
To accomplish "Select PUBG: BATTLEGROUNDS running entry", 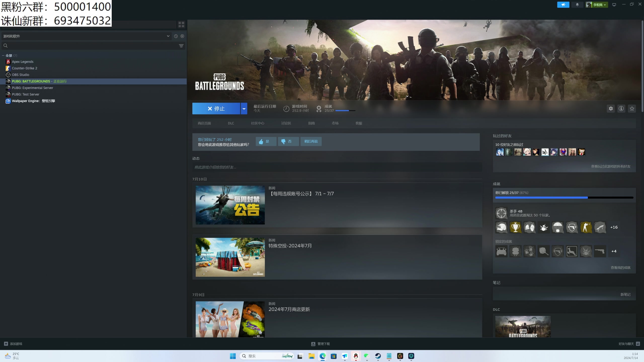I will tap(93, 81).
